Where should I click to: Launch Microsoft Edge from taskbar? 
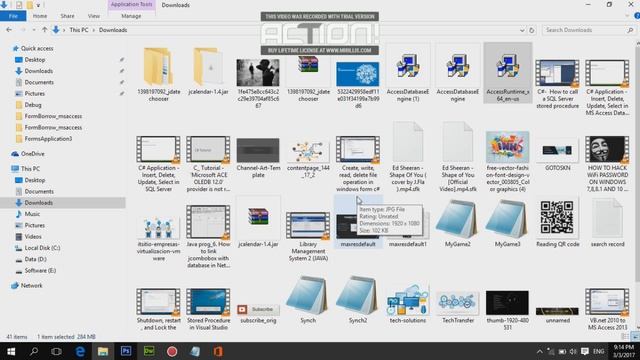[x=80, y=351]
